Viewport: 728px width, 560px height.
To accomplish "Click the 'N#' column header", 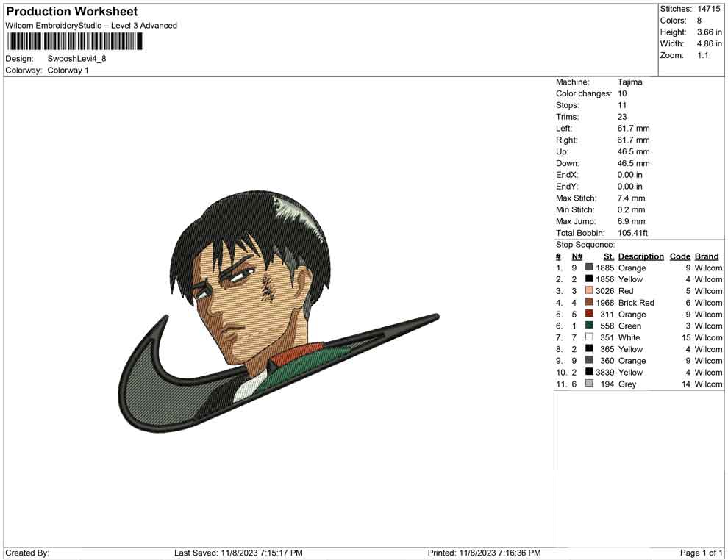I will click(x=577, y=256).
